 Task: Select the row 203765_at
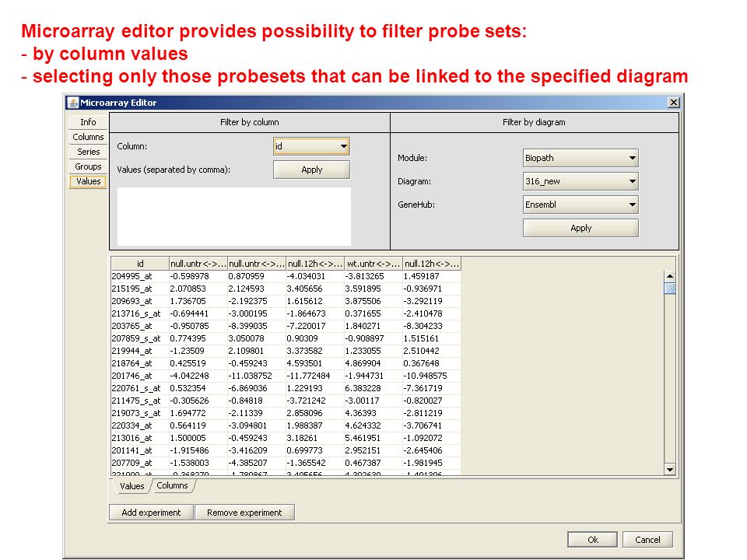(286, 326)
